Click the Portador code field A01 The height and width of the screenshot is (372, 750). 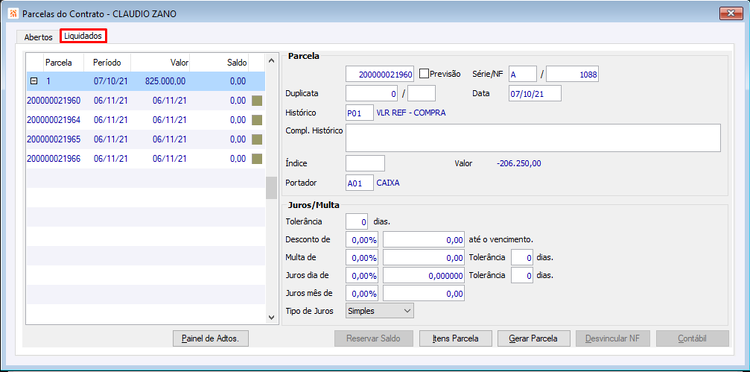pyautogui.click(x=359, y=183)
